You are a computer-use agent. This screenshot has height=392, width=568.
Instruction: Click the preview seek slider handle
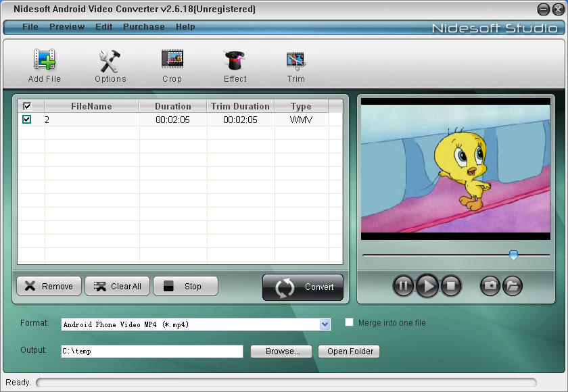point(513,255)
